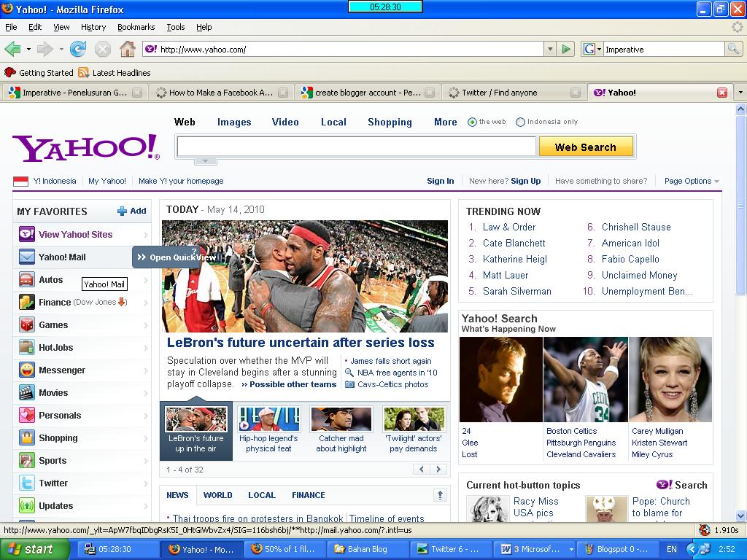Click the Shopping bag icon
This screenshot has width=747, height=560.
tap(27, 438)
